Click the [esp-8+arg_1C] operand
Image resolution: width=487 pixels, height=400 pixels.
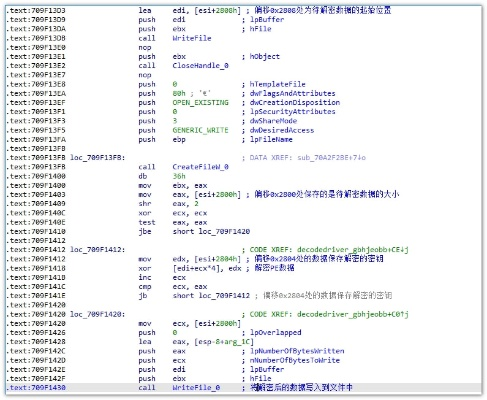(224, 342)
